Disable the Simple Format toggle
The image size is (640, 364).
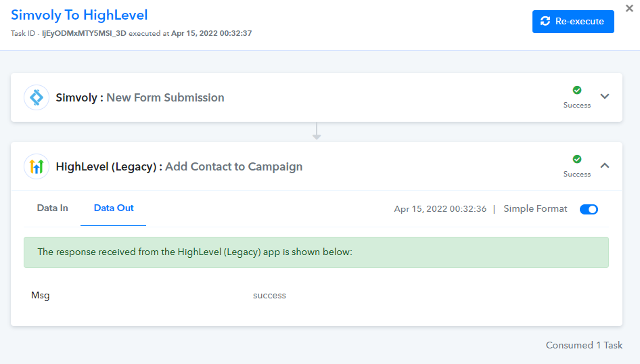(x=589, y=209)
